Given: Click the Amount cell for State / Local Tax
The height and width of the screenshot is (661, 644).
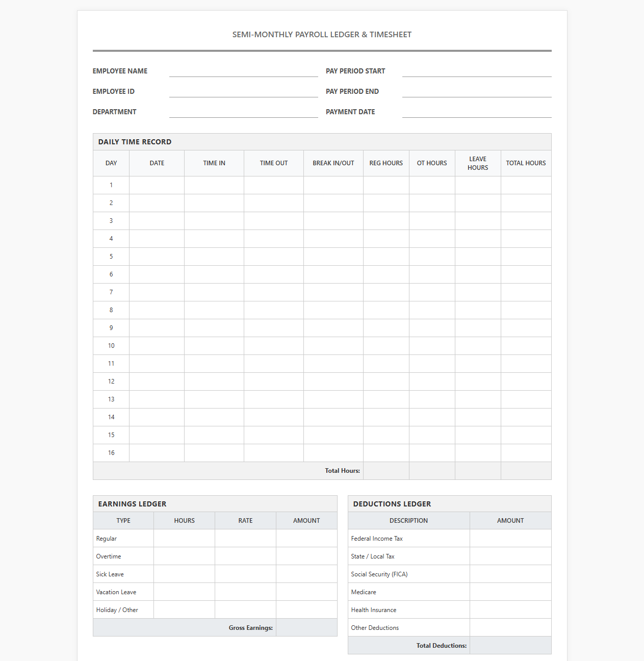Looking at the screenshot, I should pyautogui.click(x=510, y=556).
